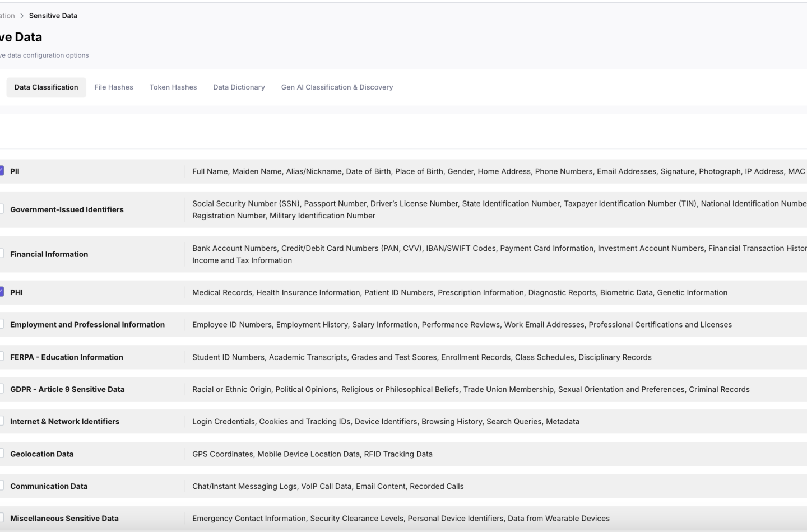The width and height of the screenshot is (807, 532).
Task: Click the PHI row label
Action: tap(16, 292)
